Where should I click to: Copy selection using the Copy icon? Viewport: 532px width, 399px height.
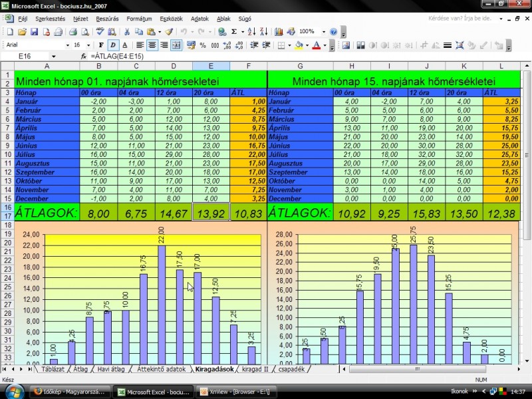pyautogui.click(x=138, y=32)
